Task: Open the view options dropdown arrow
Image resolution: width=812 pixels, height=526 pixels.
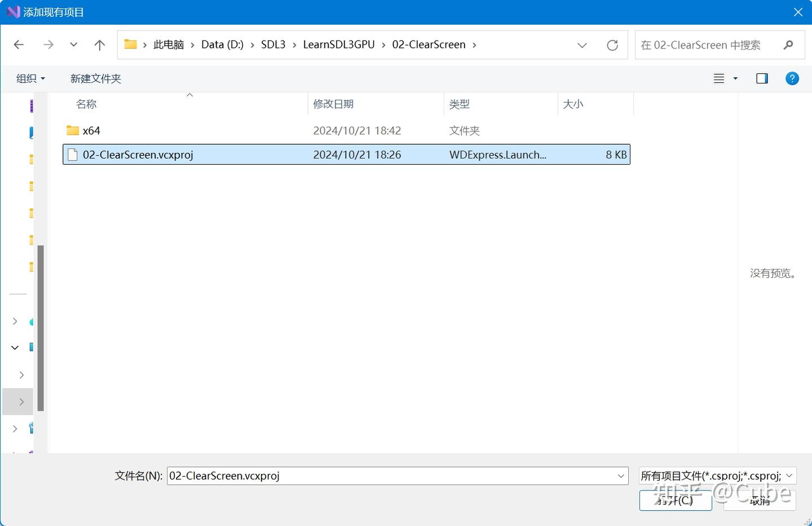Action: pyautogui.click(x=735, y=78)
